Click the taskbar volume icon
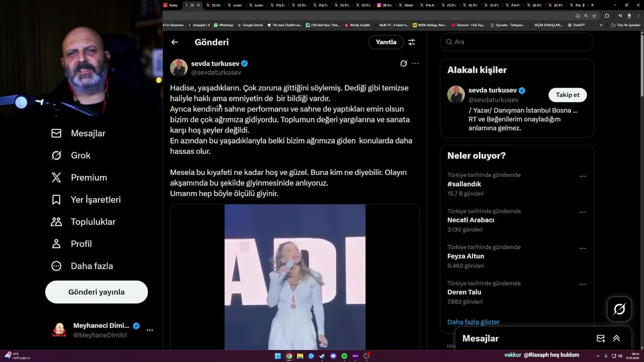 coord(619,356)
